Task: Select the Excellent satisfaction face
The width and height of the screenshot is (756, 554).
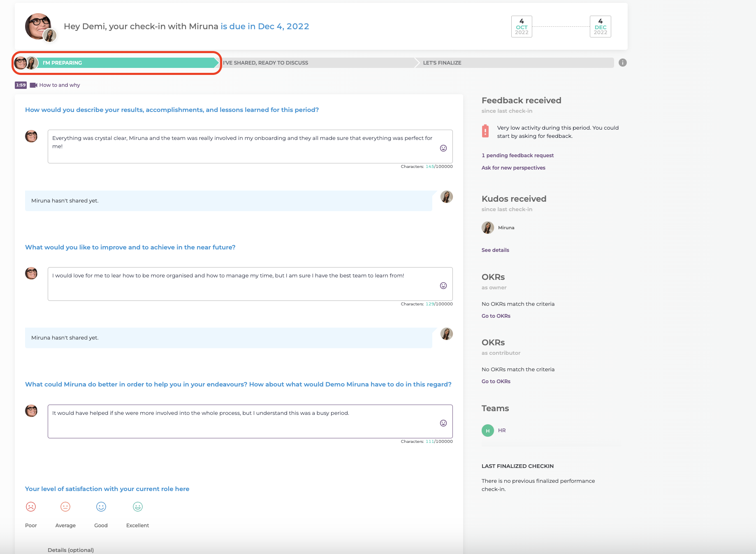Action: coord(138,507)
